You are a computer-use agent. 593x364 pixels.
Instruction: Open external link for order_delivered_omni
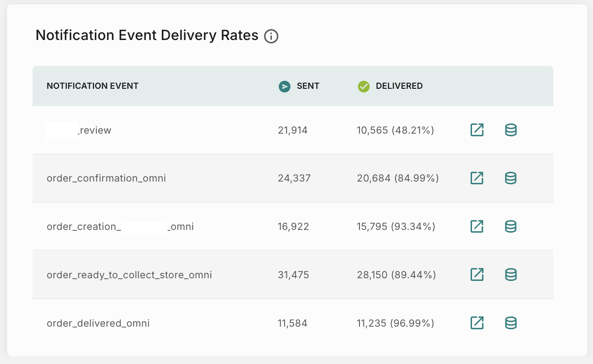476,323
